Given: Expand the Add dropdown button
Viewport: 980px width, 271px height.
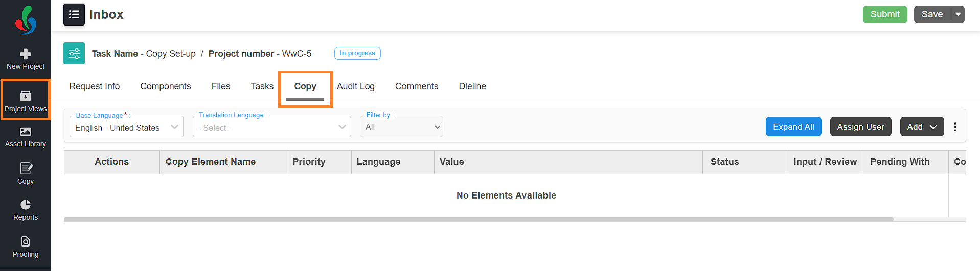Looking at the screenshot, I should pos(922,127).
